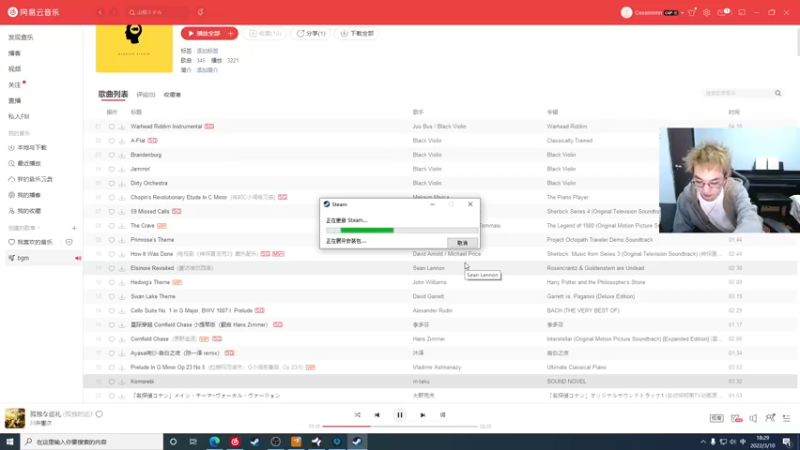The width and height of the screenshot is (800, 450).
Task: Click the song list vertical scrollbar
Action: [x=797, y=41]
